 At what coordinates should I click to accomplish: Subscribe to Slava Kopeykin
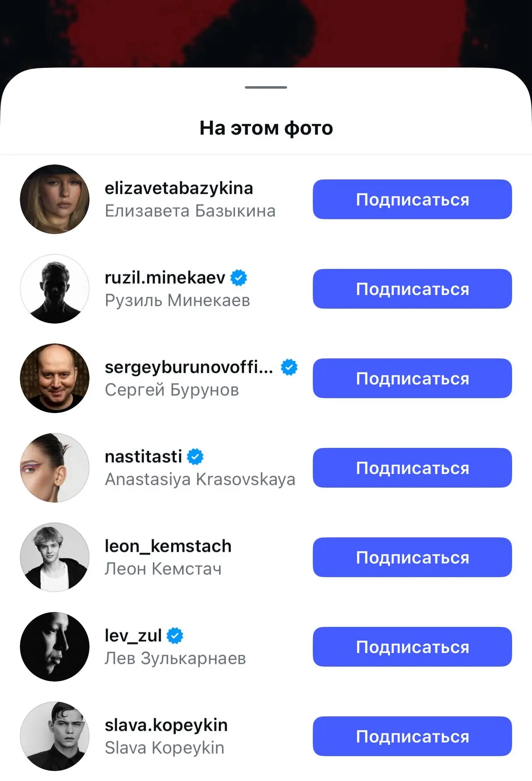click(x=412, y=736)
